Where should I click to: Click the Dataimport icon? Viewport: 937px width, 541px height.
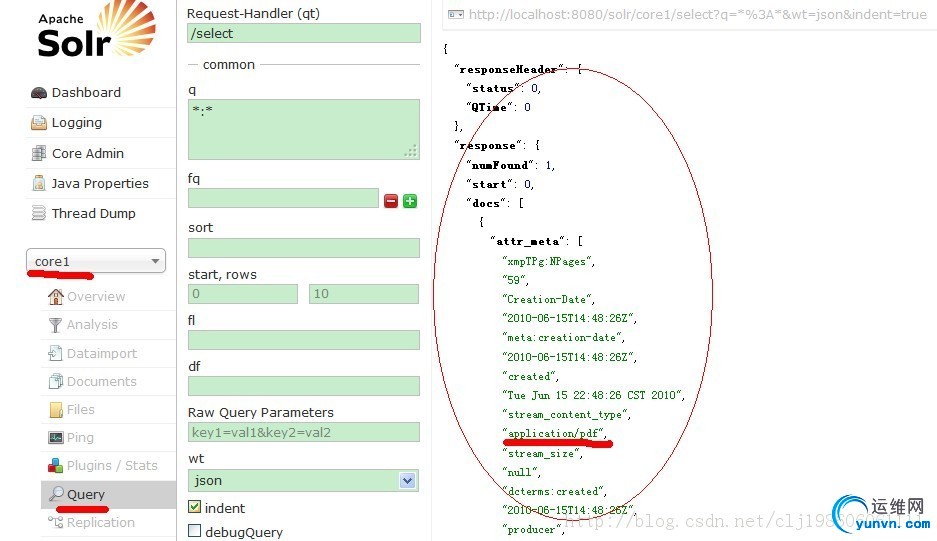[x=56, y=353]
